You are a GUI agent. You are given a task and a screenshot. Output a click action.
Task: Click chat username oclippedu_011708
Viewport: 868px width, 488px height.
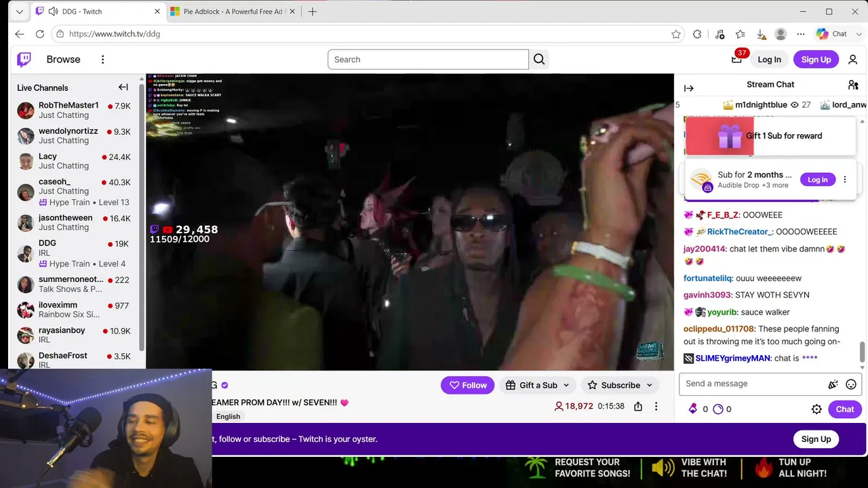tap(719, 329)
